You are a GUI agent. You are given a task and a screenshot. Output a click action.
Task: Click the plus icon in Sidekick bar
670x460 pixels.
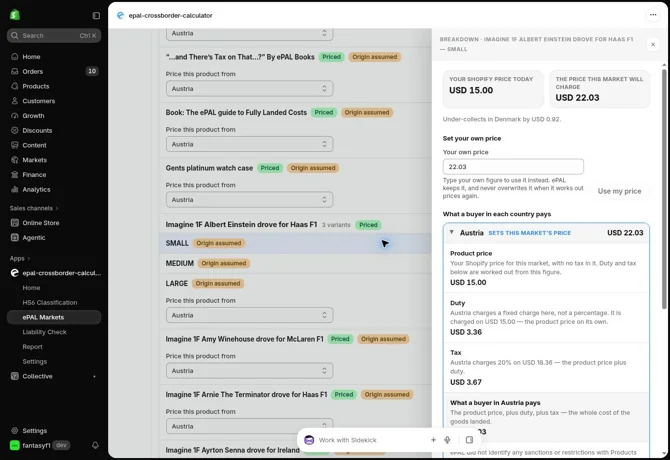click(433, 440)
